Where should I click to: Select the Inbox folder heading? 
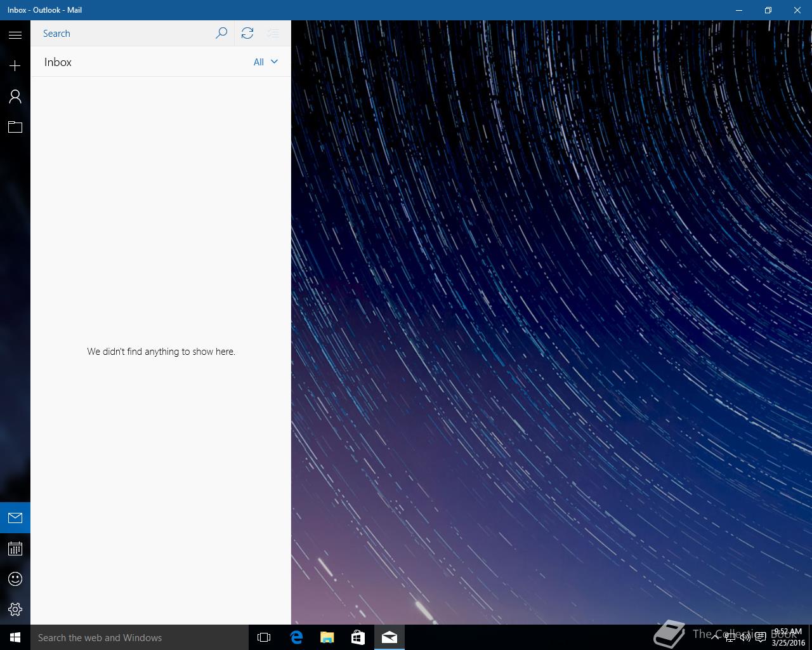(58, 62)
